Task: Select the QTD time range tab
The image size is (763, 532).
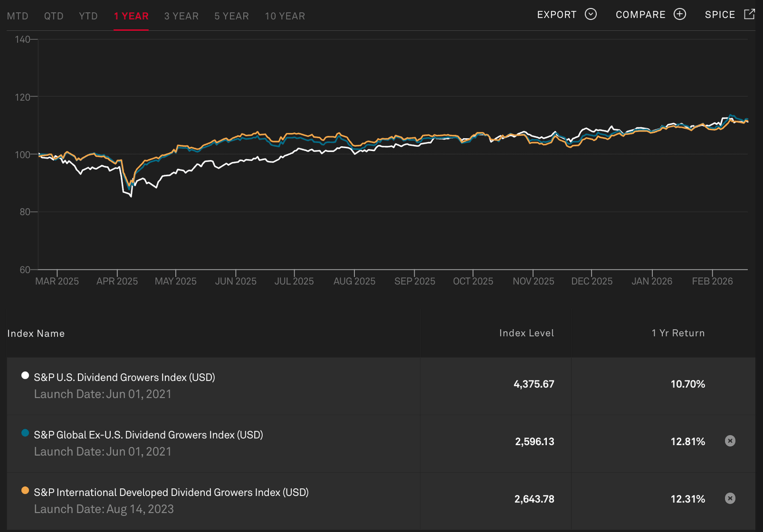Action: (54, 16)
